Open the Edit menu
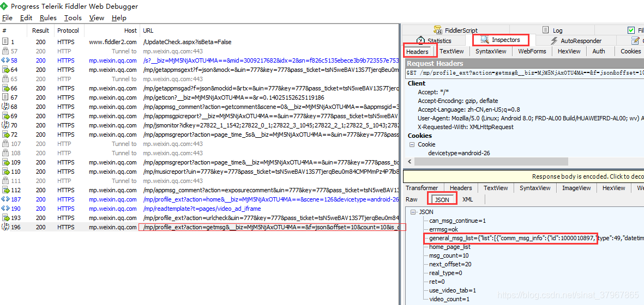The image size is (644, 305). tap(26, 18)
